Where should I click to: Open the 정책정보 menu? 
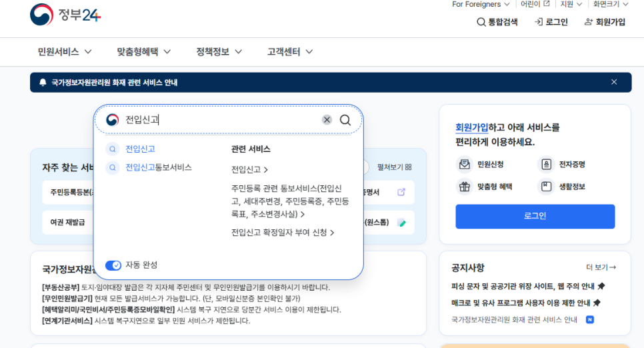tap(219, 51)
